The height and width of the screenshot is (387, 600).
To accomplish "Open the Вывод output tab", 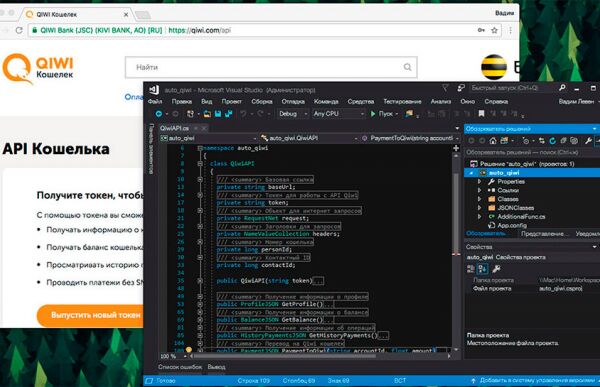I will pyautogui.click(x=217, y=367).
